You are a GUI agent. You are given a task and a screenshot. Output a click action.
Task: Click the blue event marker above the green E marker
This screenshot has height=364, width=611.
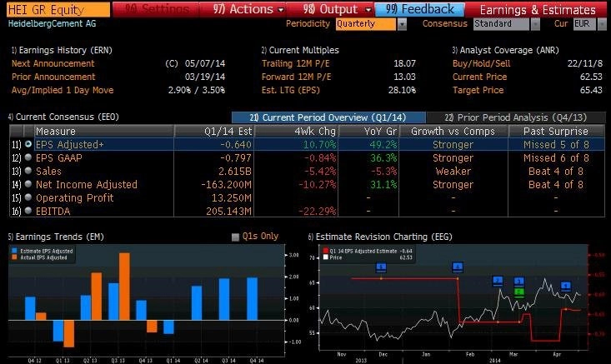point(518,282)
